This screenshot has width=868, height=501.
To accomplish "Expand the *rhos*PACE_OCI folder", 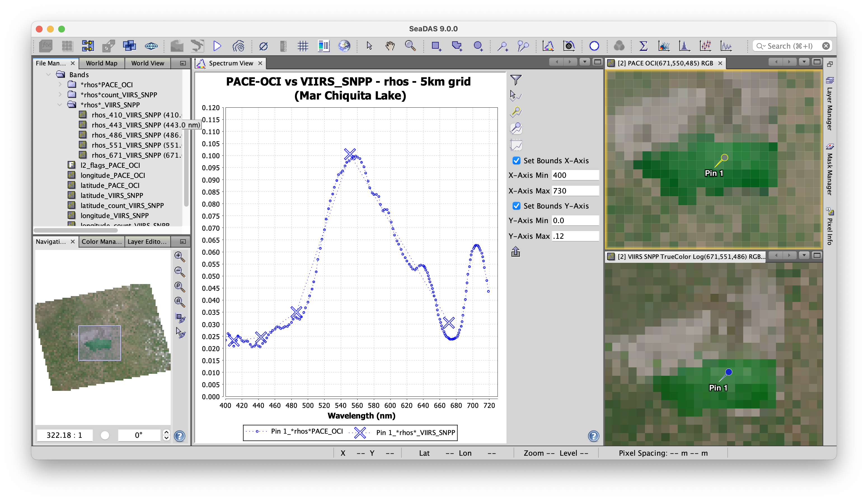I will [x=60, y=84].
